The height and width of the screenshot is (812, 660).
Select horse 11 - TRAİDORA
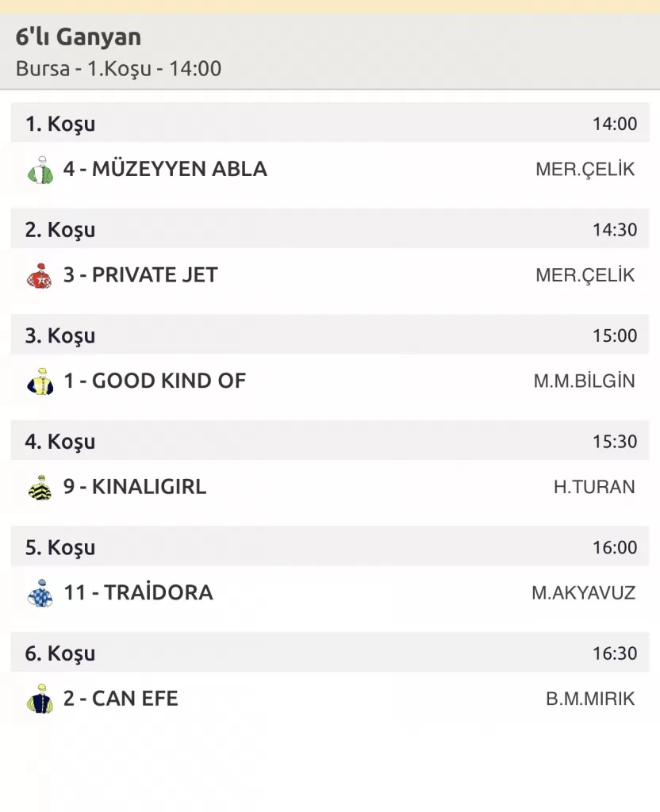(x=138, y=592)
